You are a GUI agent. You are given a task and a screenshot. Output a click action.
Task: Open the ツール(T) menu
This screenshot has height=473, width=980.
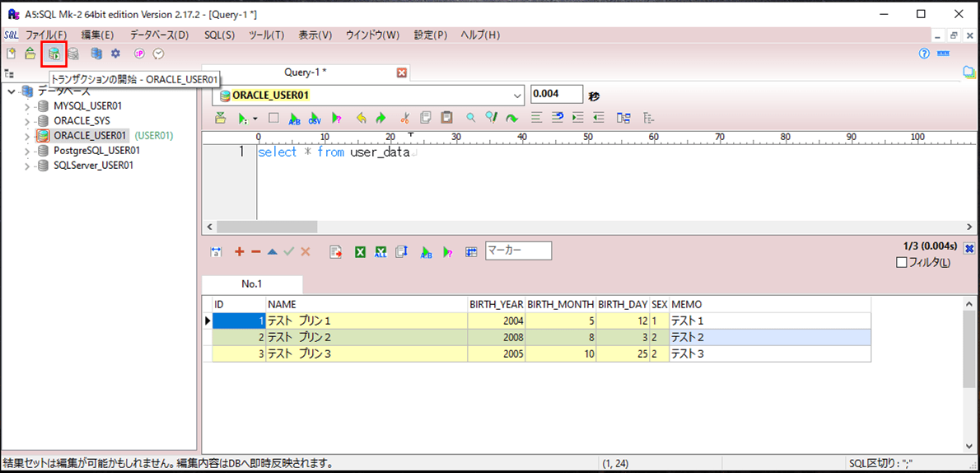266,35
